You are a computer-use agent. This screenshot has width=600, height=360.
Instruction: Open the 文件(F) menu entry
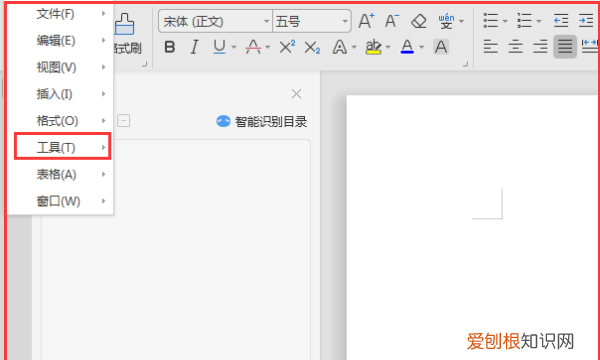(60, 14)
